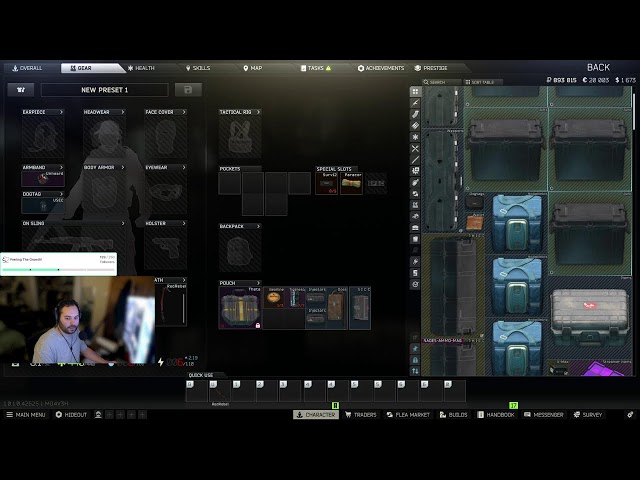Select the small black documents case in stash
This screenshot has width=640, height=480.
(x=474, y=202)
